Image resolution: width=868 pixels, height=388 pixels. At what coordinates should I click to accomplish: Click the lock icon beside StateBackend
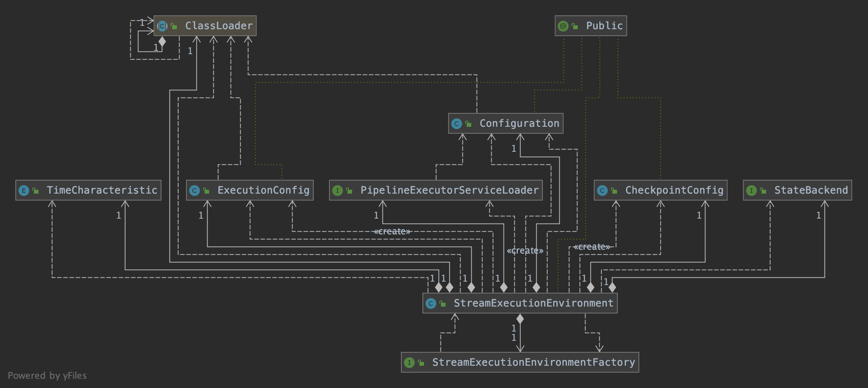[x=763, y=191]
